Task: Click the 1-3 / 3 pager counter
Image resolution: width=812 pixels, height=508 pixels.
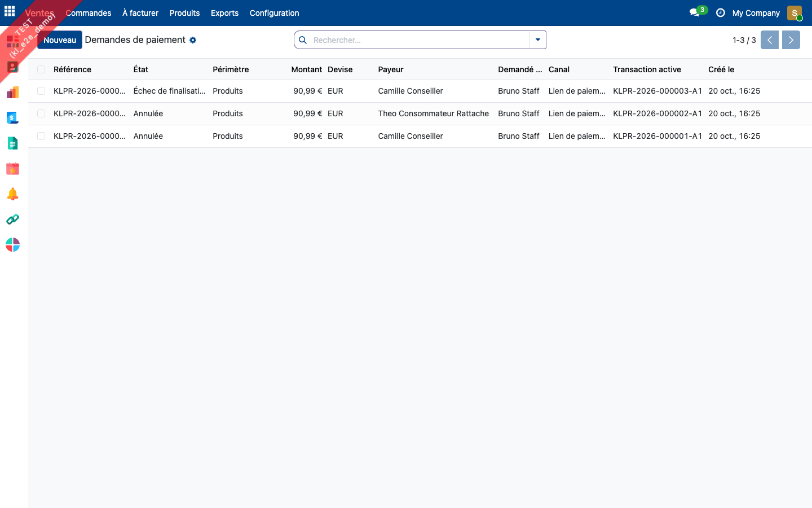Action: [744, 40]
